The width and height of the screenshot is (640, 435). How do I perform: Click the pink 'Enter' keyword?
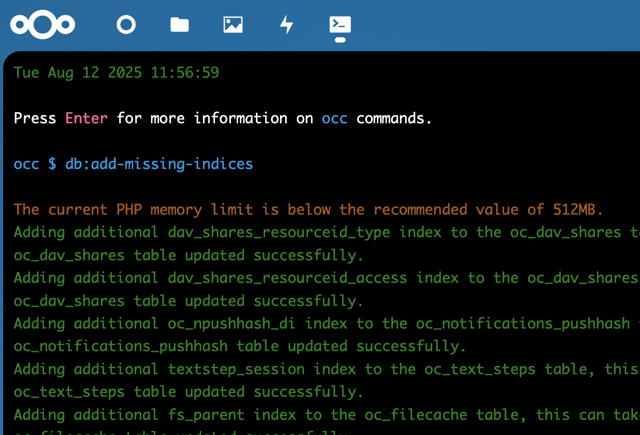[87, 118]
